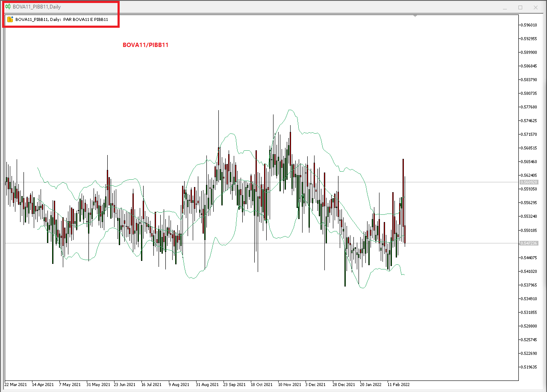The width and height of the screenshot is (547, 392).
Task: Click the 28 Dec 2021 date label
Action: point(344,384)
